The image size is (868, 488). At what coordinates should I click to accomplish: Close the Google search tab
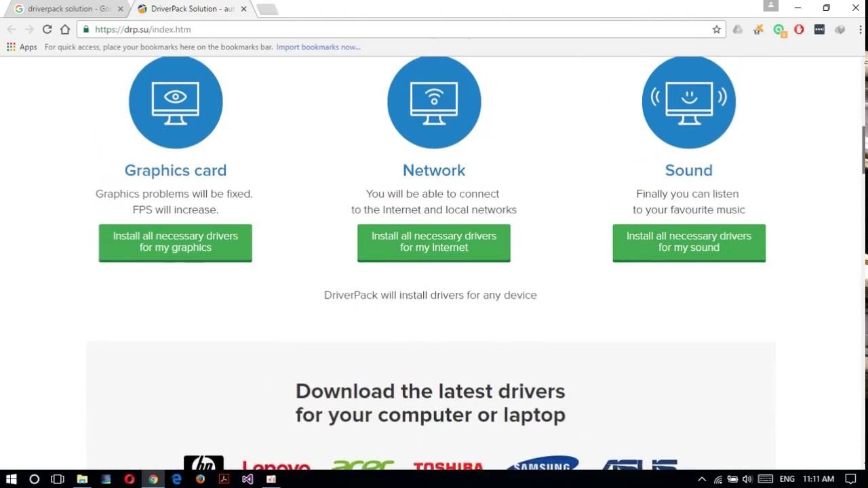pos(120,9)
